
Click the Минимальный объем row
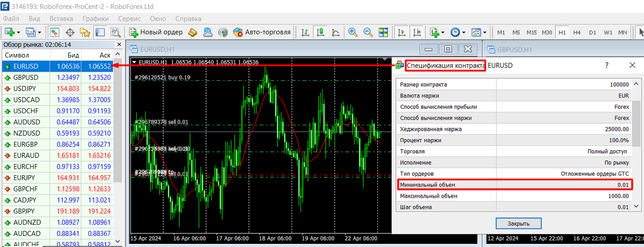(515, 185)
